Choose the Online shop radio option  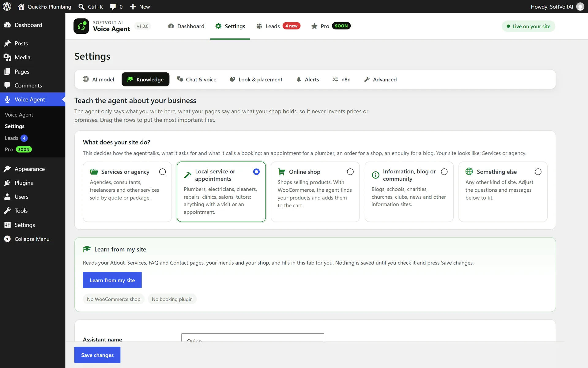pyautogui.click(x=350, y=172)
